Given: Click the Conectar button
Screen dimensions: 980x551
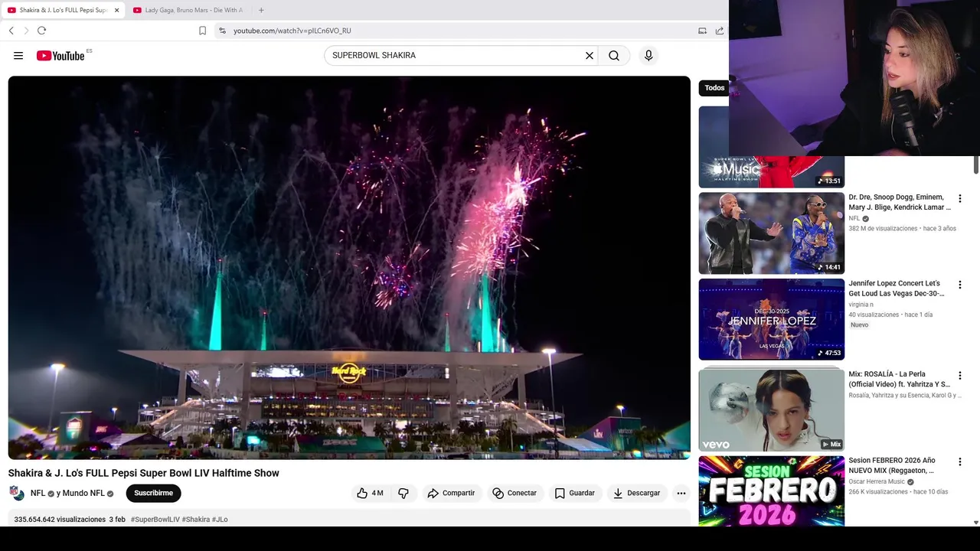Looking at the screenshot, I should 514,494.
